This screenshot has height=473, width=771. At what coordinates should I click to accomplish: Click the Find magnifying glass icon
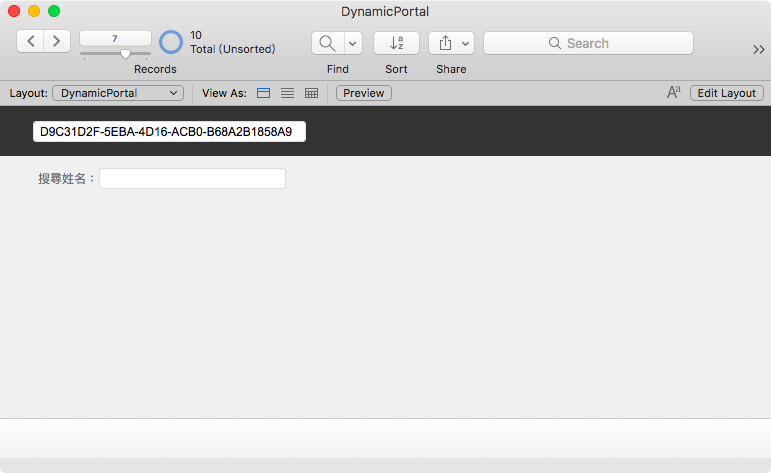(327, 43)
